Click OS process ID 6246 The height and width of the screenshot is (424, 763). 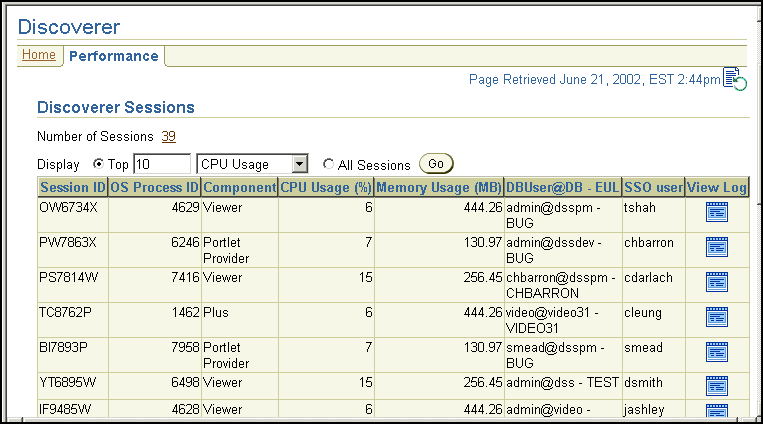185,242
